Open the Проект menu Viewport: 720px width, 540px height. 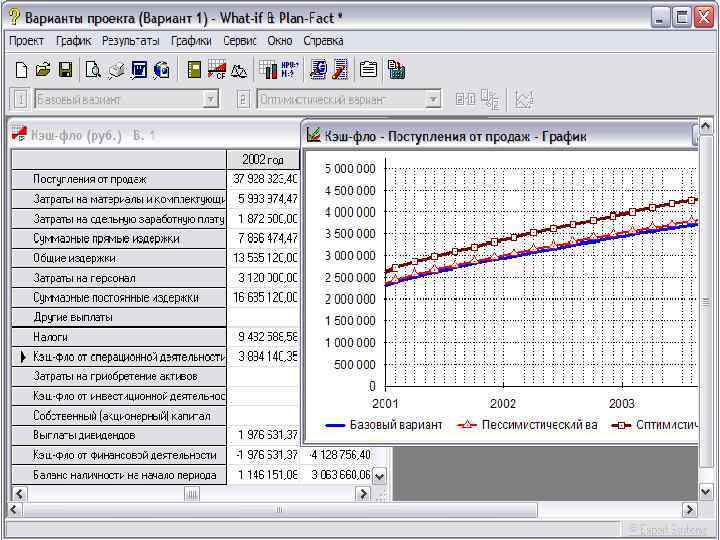(27, 41)
